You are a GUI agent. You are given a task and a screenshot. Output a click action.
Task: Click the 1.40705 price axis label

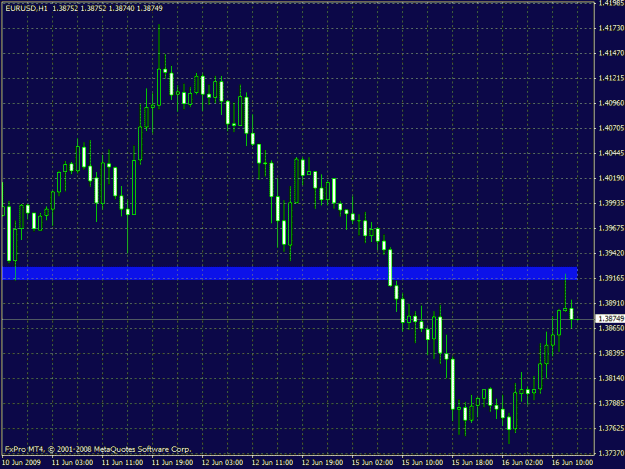(611, 128)
